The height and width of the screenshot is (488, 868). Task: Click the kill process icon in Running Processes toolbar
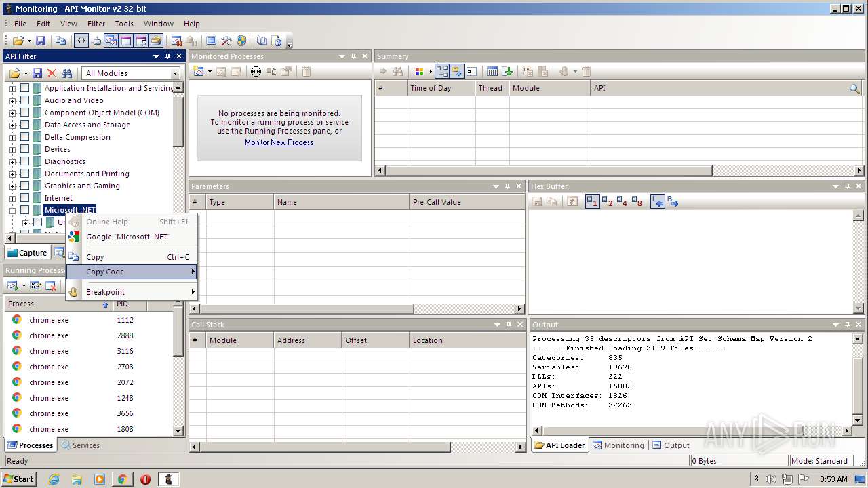point(50,285)
